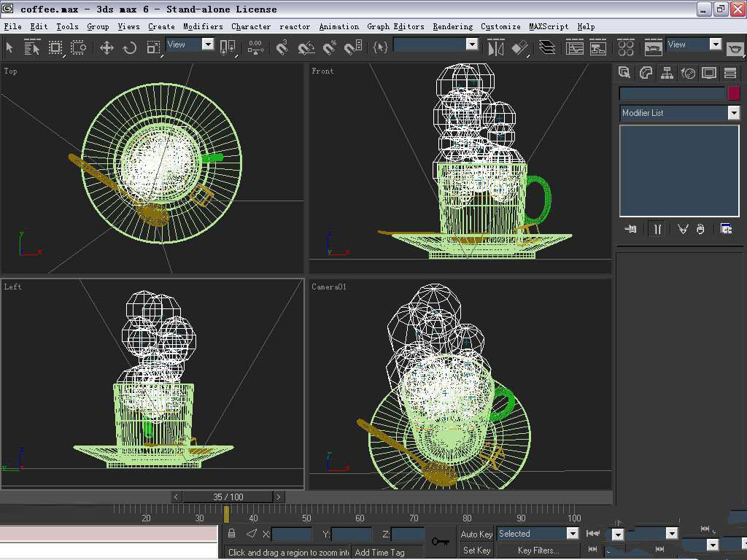747x560 pixels.
Task: Toggle the Spinner Snap magnet
Action: click(x=353, y=47)
